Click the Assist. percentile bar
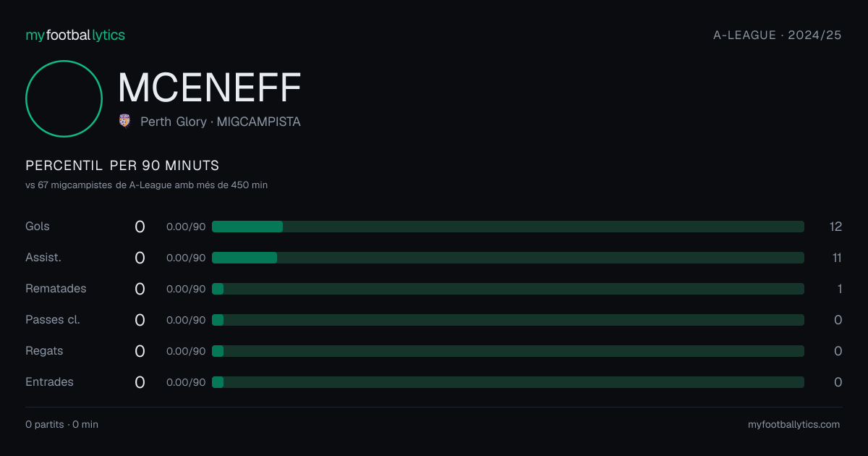The width and height of the screenshot is (868, 456). tap(508, 258)
